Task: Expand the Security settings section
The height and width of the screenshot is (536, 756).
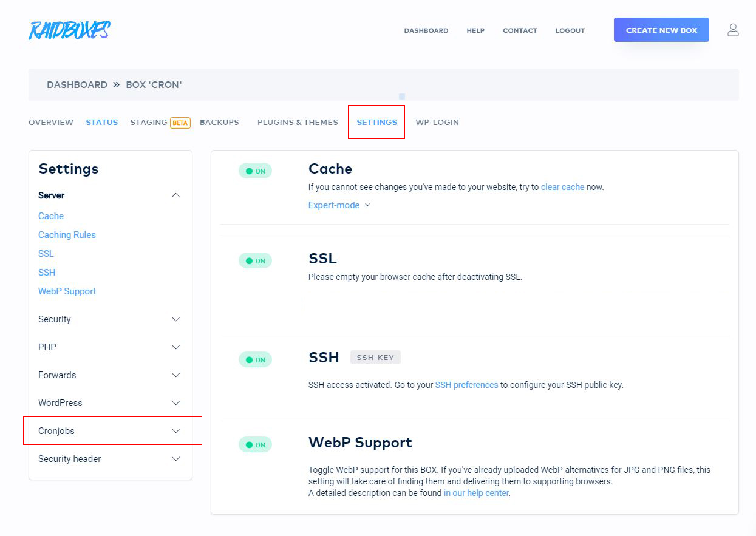Action: pyautogui.click(x=109, y=319)
